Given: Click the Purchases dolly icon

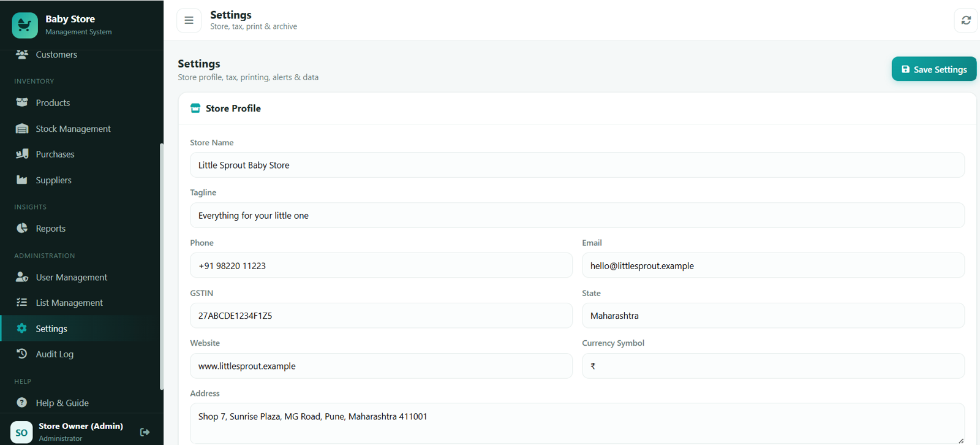Looking at the screenshot, I should (22, 154).
